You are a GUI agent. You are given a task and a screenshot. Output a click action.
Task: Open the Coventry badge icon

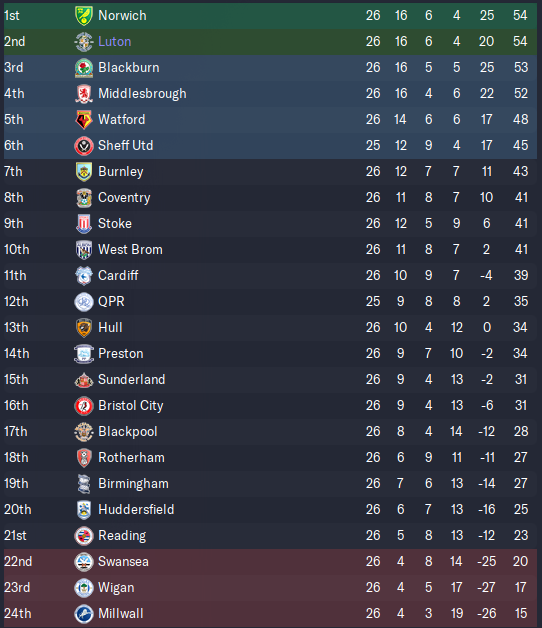[x=84, y=198]
